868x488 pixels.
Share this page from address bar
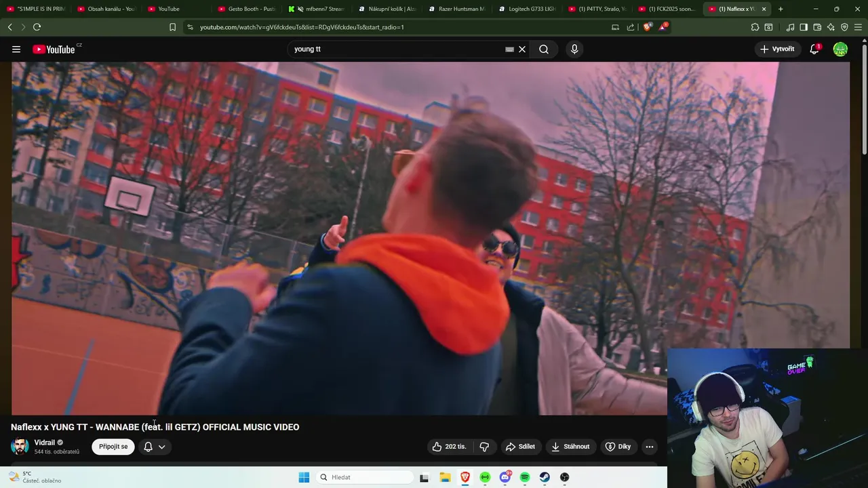tap(631, 27)
